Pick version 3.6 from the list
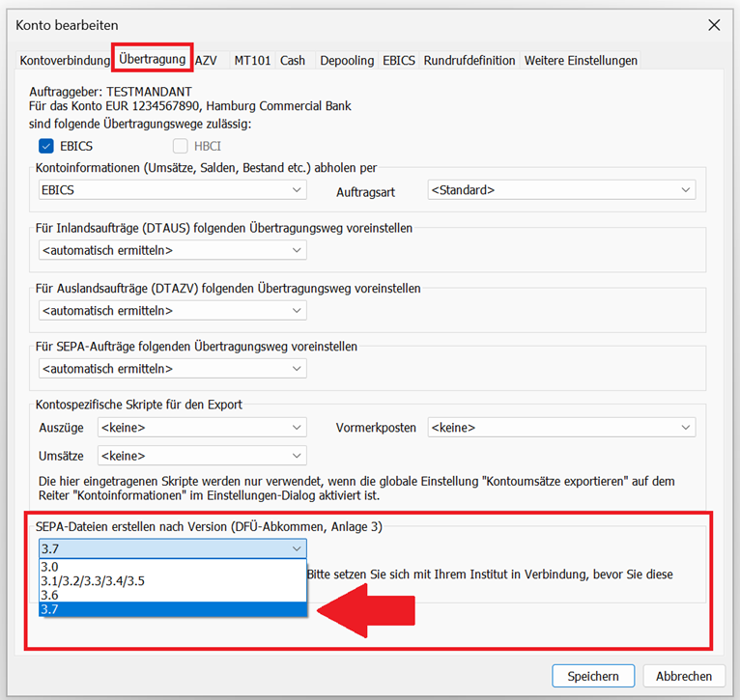Viewport: 740px width, 700px height. point(173,595)
